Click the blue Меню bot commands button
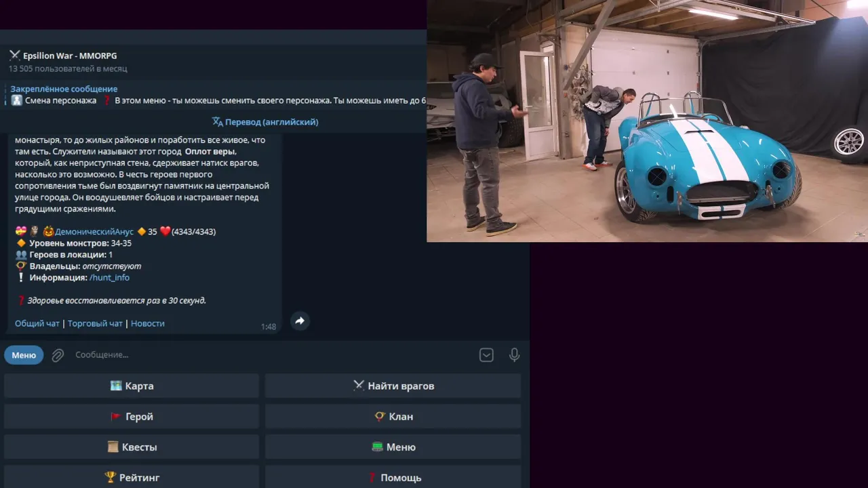The height and width of the screenshot is (488, 868). click(24, 354)
